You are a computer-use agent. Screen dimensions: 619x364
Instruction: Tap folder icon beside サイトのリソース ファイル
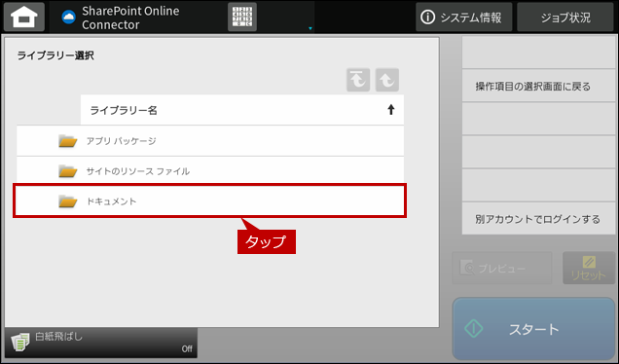click(x=67, y=171)
